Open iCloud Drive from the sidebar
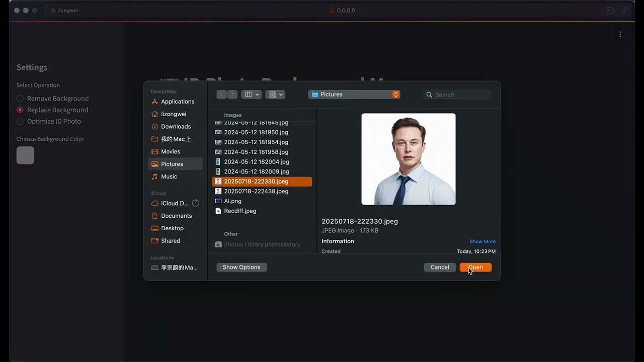Screen dimensions: 644x362 (175, 203)
